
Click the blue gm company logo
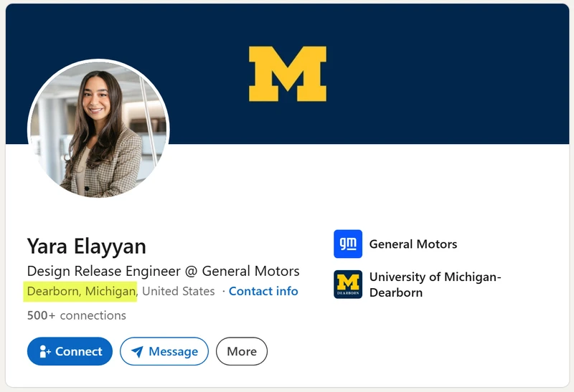pyautogui.click(x=348, y=244)
